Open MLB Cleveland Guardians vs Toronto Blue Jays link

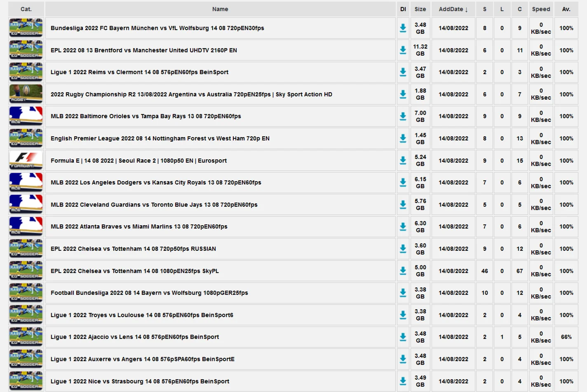pos(154,205)
